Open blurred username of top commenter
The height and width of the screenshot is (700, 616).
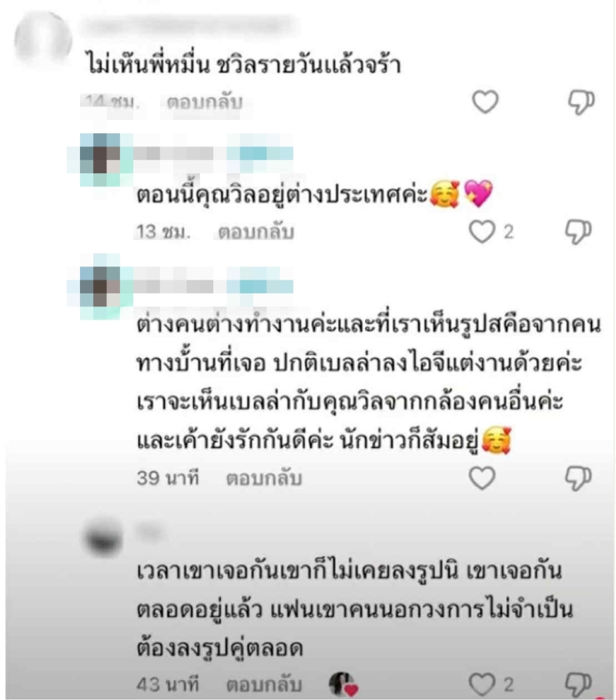[x=189, y=27]
